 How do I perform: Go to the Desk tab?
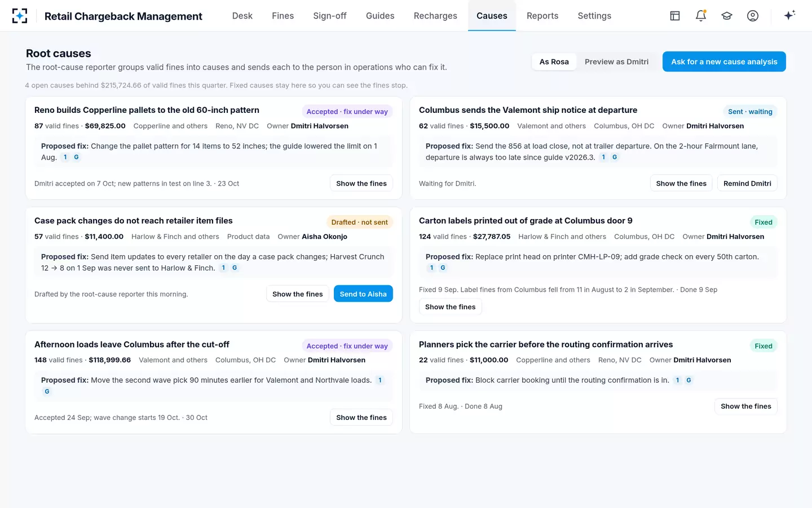coord(242,16)
